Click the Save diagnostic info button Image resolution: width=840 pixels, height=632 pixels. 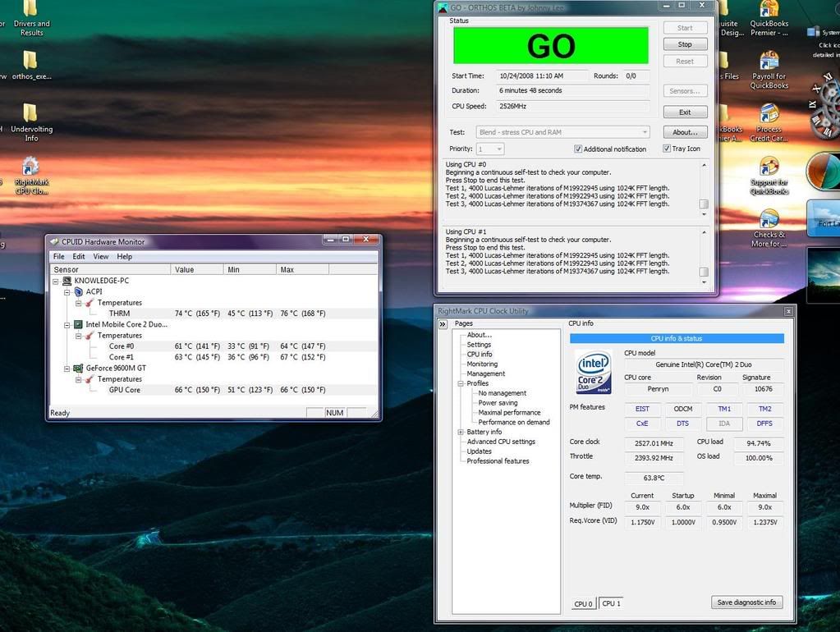[x=746, y=602]
